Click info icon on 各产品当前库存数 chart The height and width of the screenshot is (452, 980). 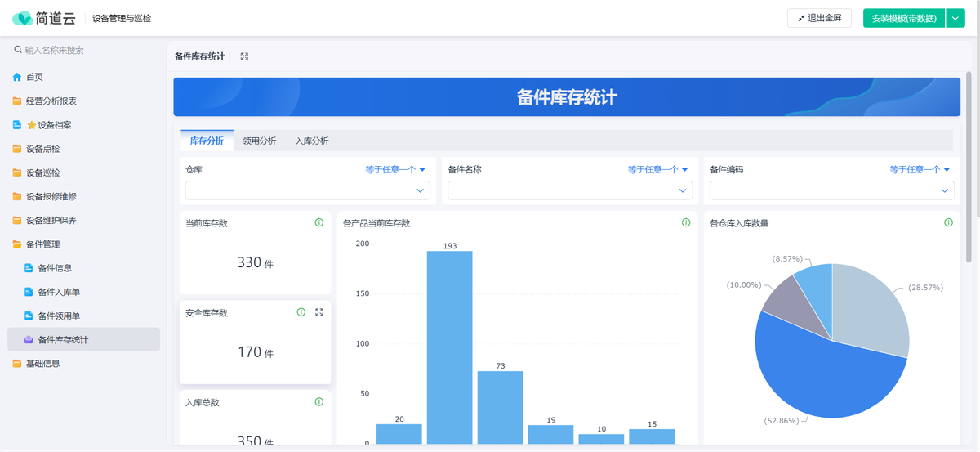point(686,222)
